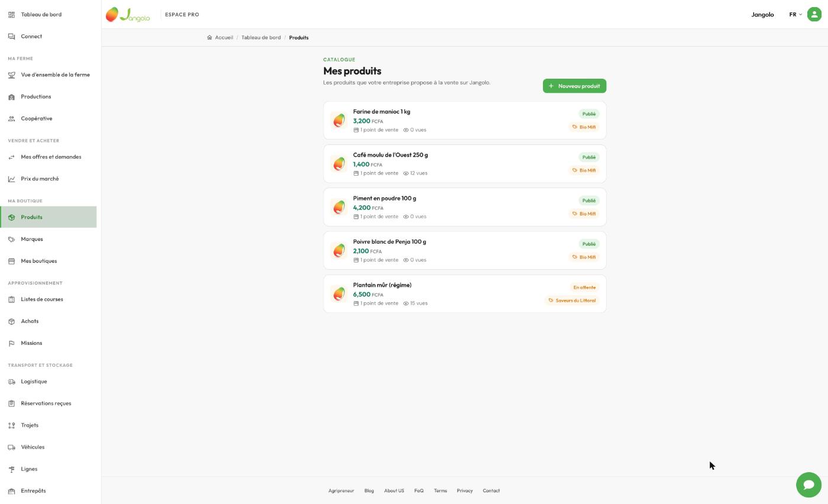
Task: Click the Marques tag icon
Action: pos(11,240)
